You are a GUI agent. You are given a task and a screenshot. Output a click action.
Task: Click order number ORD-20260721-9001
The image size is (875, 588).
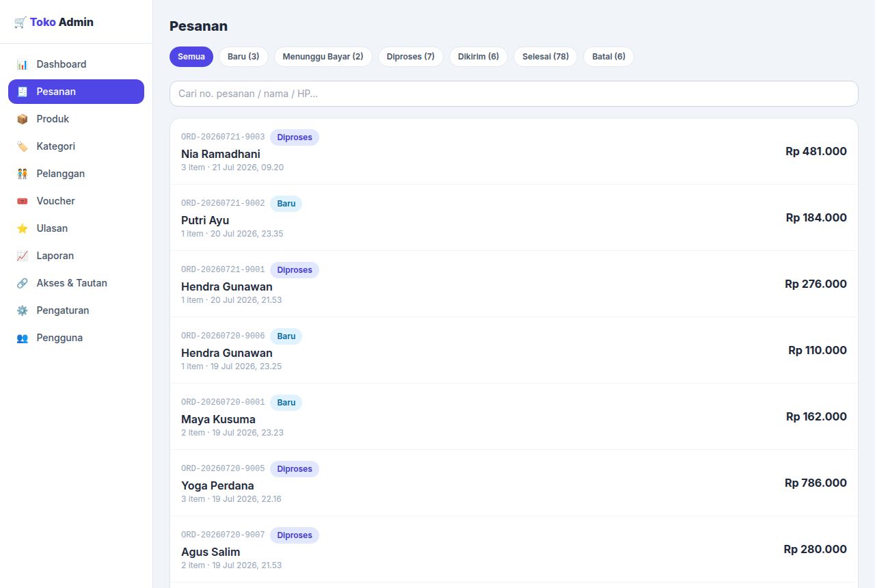point(223,270)
